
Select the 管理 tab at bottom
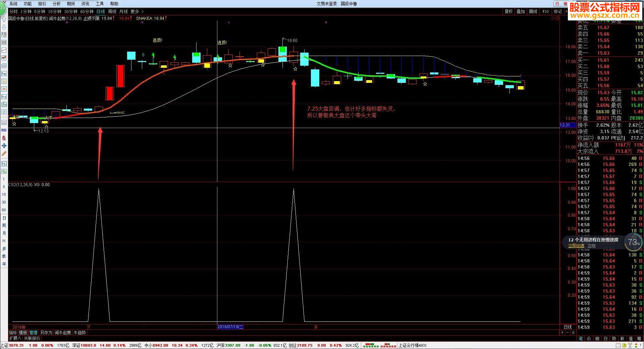34,333
